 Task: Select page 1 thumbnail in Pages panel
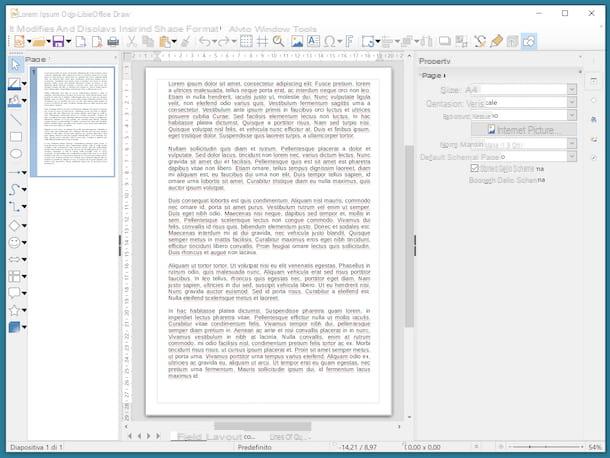73,122
